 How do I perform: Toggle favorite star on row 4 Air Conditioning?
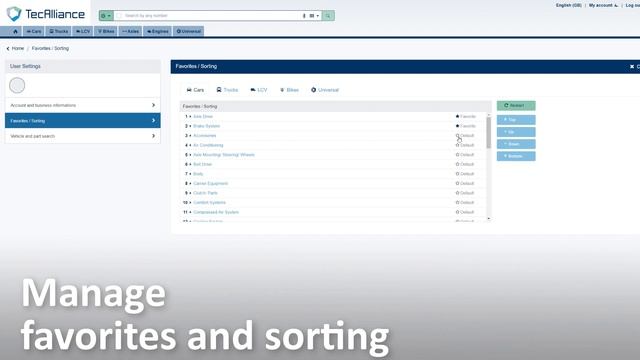(x=458, y=145)
